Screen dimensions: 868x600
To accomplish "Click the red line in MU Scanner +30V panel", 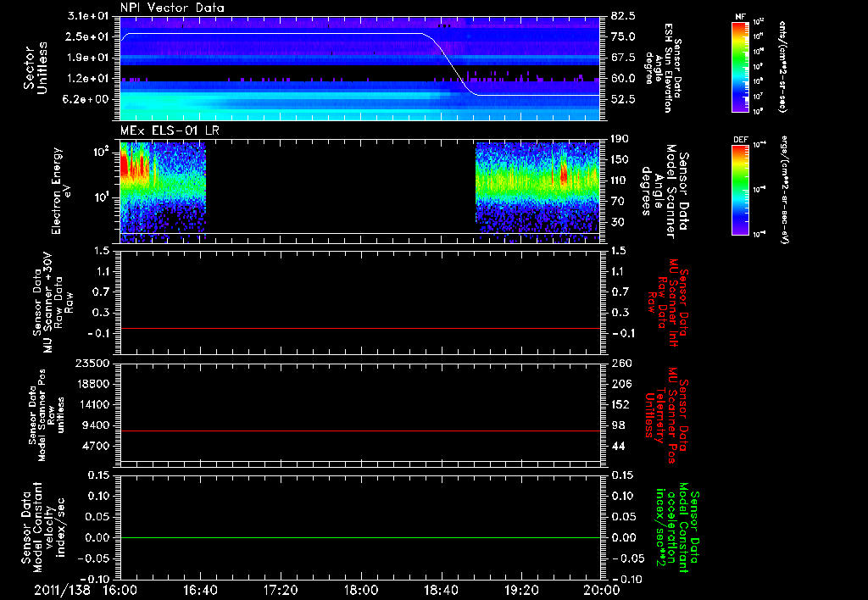I will pos(359,328).
